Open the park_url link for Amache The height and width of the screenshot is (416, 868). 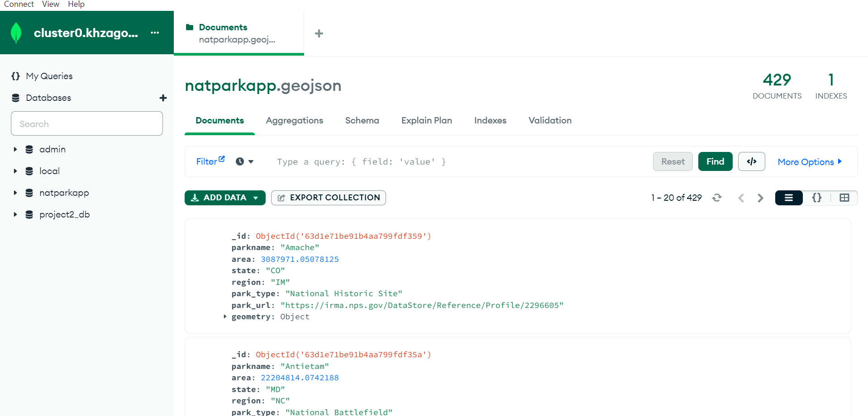tap(422, 305)
